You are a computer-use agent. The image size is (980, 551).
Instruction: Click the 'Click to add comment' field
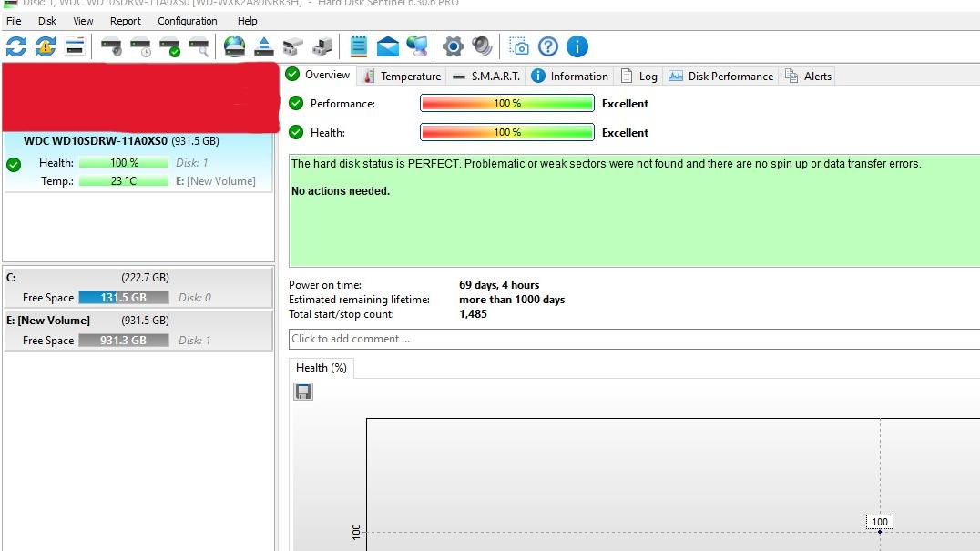(x=634, y=339)
